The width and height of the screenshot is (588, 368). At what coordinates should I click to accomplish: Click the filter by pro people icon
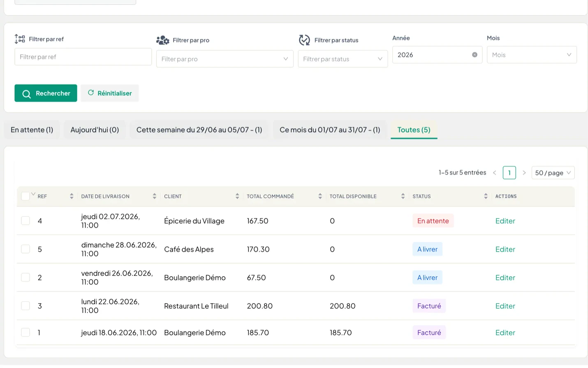[x=163, y=40]
